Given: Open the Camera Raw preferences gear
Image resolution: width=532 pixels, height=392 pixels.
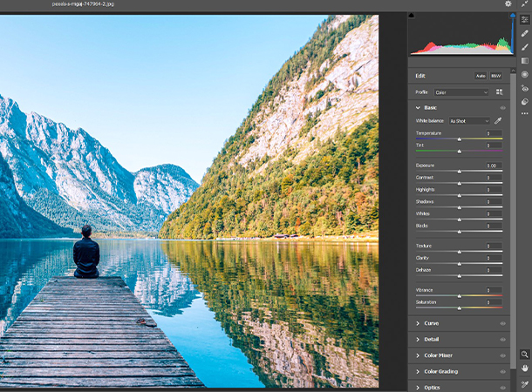Looking at the screenshot, I should 508,4.
